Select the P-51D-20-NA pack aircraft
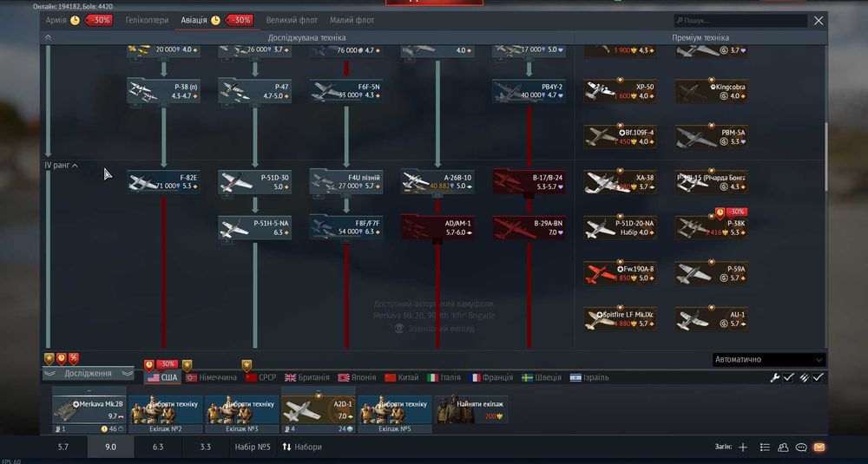The image size is (868, 464). (x=620, y=227)
